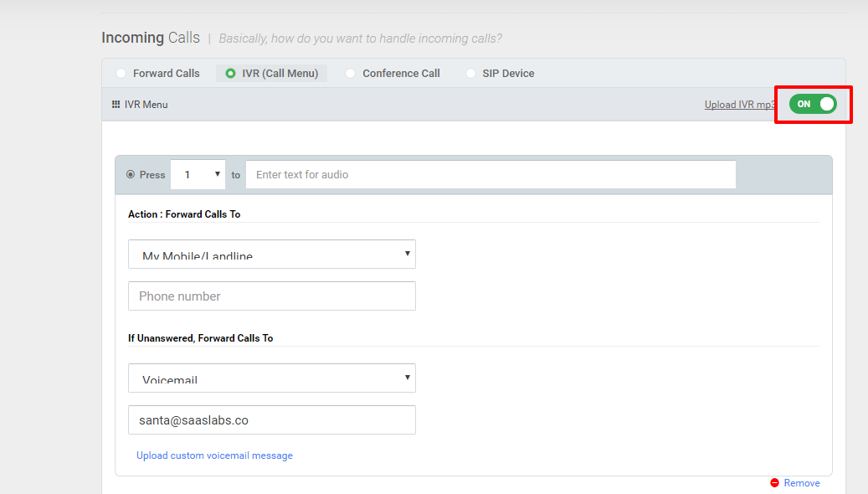
Task: Select the SIP Device radio option
Action: coord(471,74)
